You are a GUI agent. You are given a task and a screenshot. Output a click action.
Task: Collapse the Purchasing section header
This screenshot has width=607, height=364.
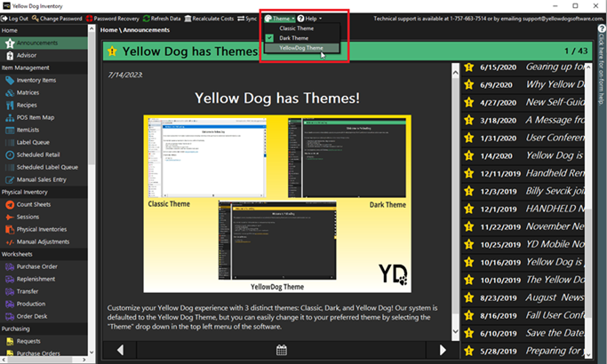pyautogui.click(x=44, y=328)
